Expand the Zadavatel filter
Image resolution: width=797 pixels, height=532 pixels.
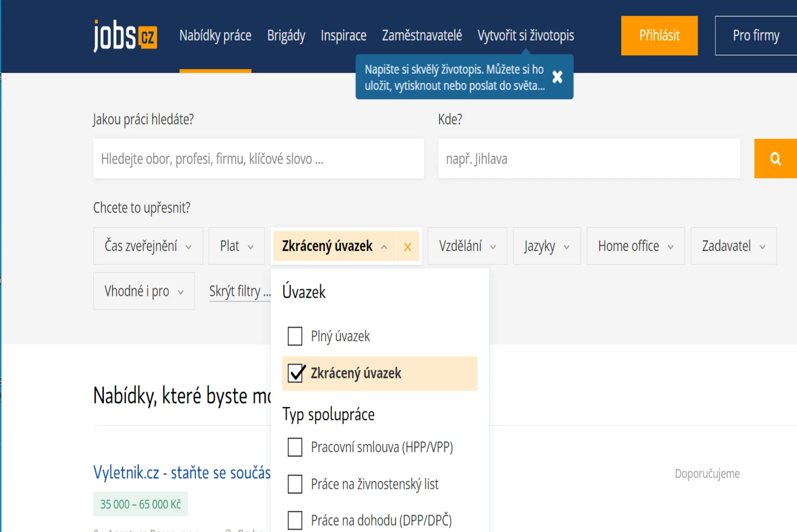734,246
